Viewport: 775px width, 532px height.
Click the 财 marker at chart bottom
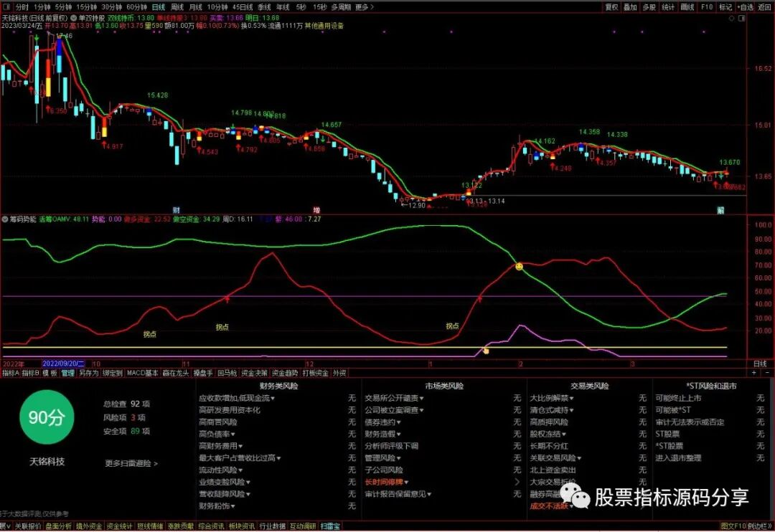[x=177, y=210]
